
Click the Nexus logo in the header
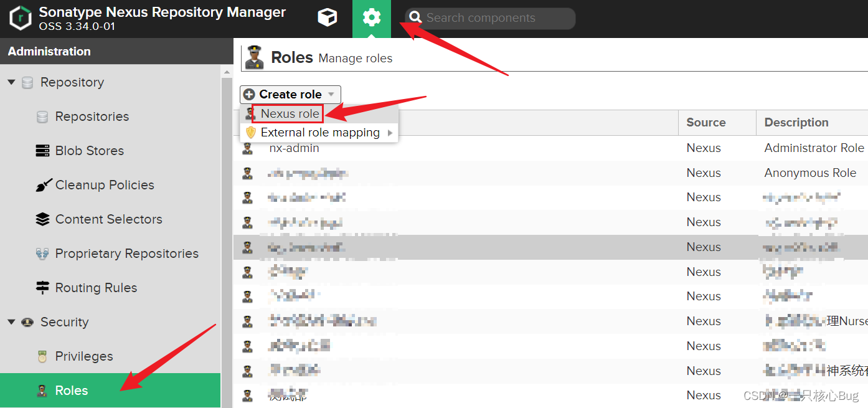[x=21, y=19]
